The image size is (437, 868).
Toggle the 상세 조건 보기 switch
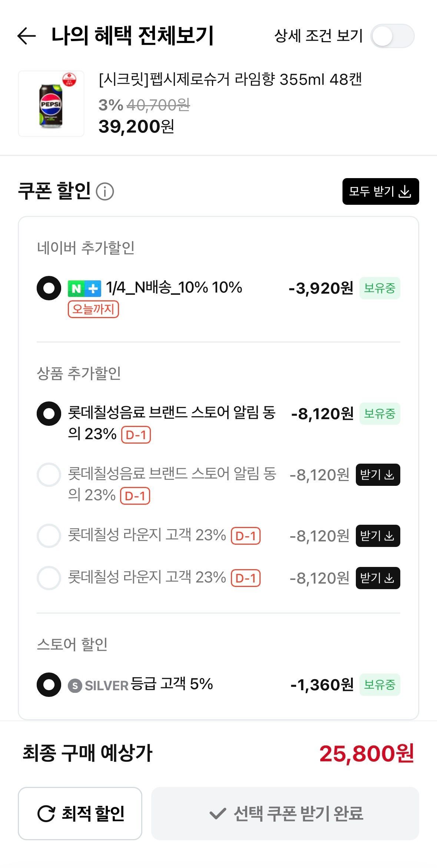(392, 36)
